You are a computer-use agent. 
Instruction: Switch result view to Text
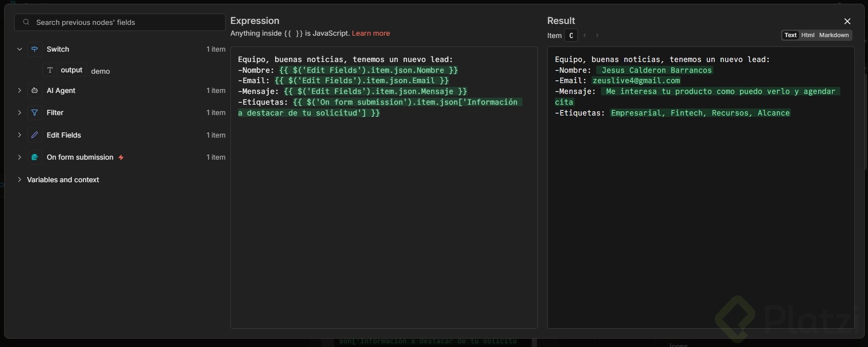790,35
